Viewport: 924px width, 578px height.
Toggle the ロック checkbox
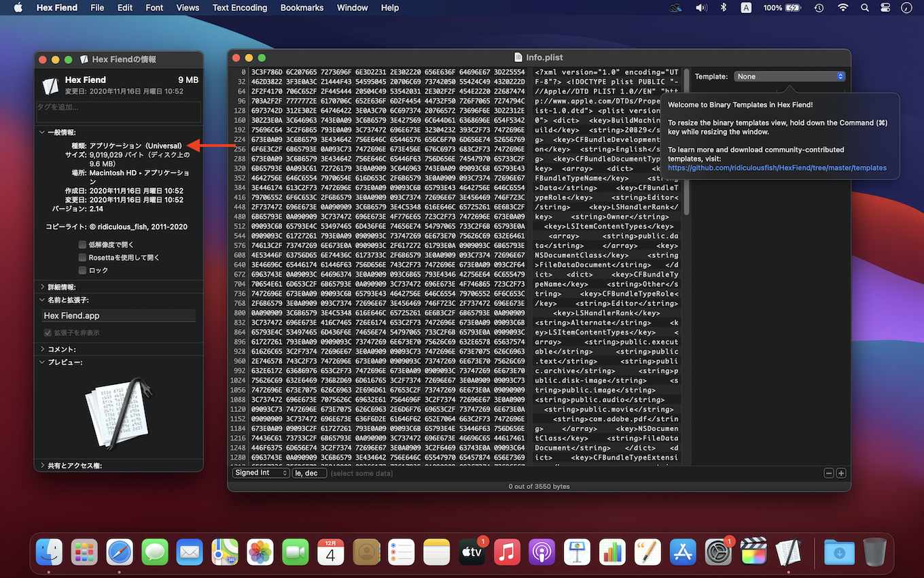point(82,270)
